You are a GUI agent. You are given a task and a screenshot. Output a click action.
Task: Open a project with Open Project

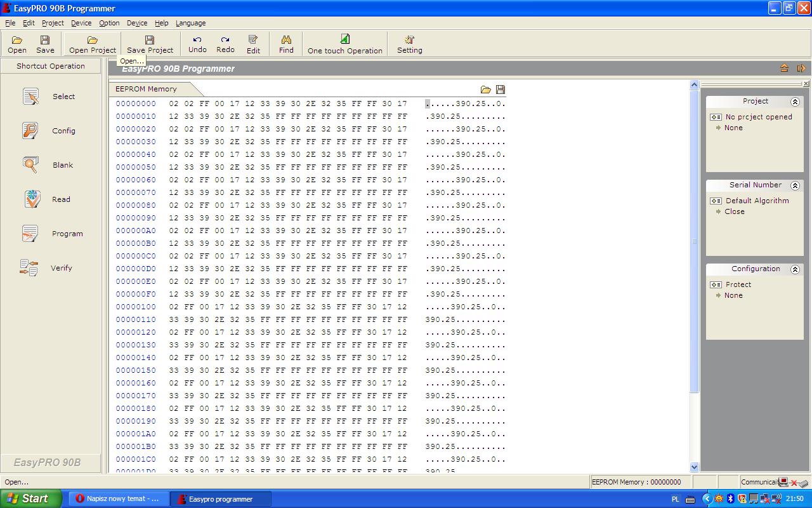(93, 44)
